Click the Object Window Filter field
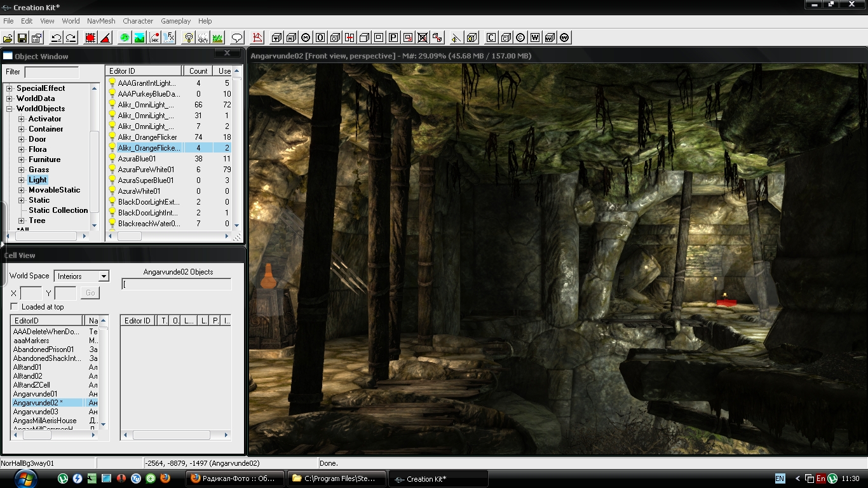The image size is (868, 488). [x=51, y=72]
